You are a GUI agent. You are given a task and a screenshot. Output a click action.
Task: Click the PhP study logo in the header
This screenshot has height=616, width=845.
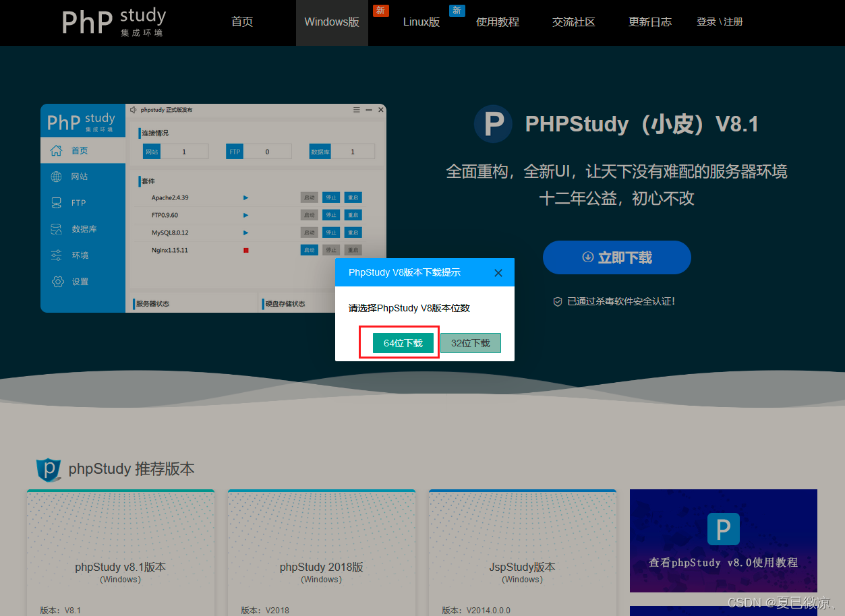[x=113, y=22]
